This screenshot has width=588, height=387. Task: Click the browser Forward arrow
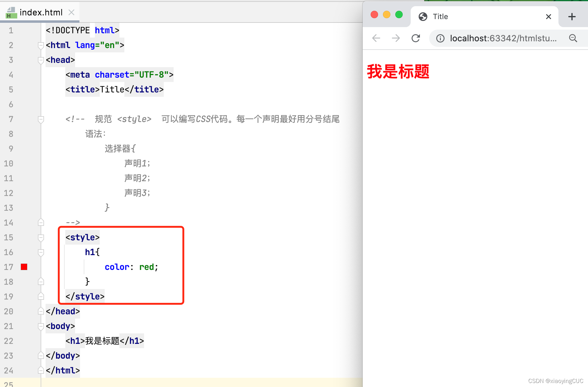396,38
